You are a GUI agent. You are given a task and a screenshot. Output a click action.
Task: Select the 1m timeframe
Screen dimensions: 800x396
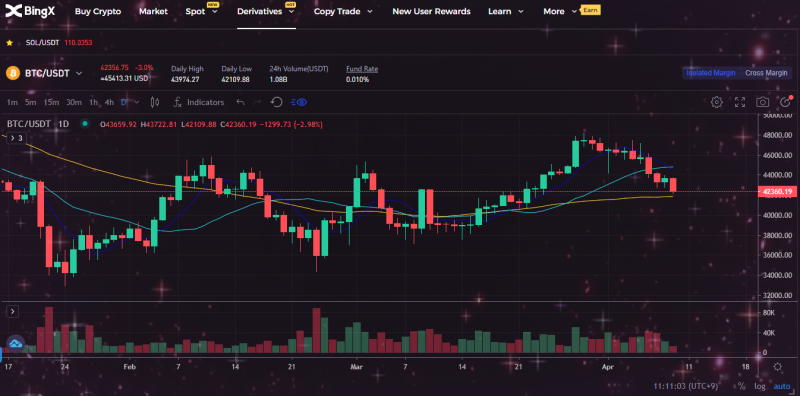coord(12,102)
